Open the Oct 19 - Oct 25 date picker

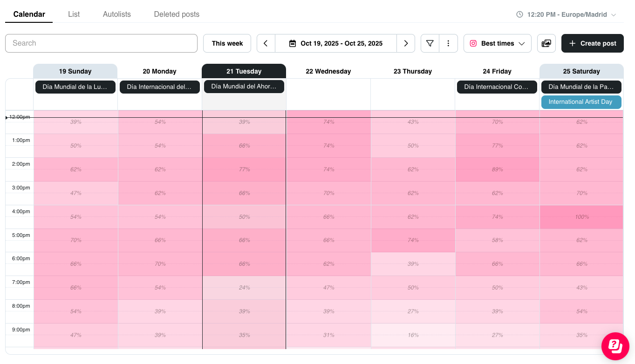click(336, 43)
